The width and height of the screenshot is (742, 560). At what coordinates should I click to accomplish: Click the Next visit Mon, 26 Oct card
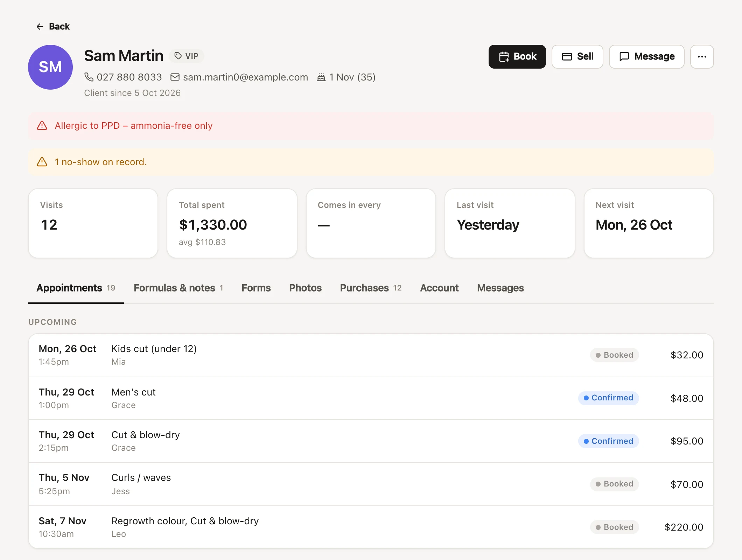click(x=649, y=223)
